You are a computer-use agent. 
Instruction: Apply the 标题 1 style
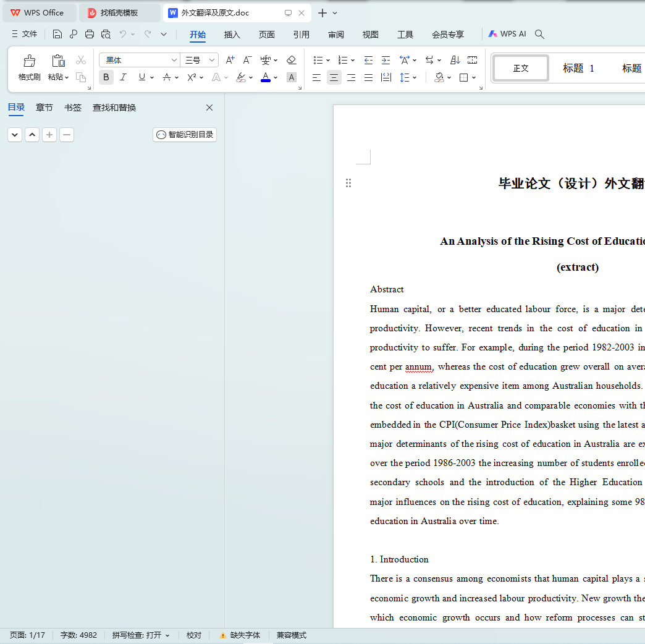(578, 69)
